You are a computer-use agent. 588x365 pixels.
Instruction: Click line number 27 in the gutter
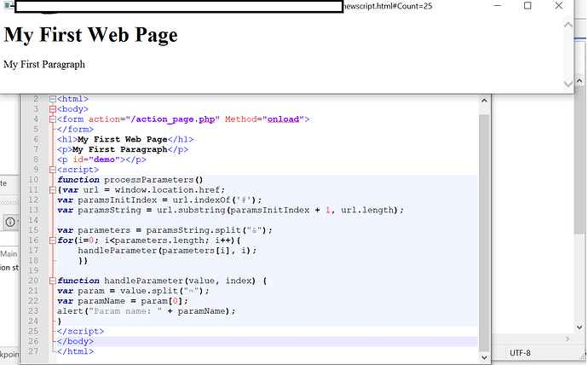pyautogui.click(x=33, y=351)
